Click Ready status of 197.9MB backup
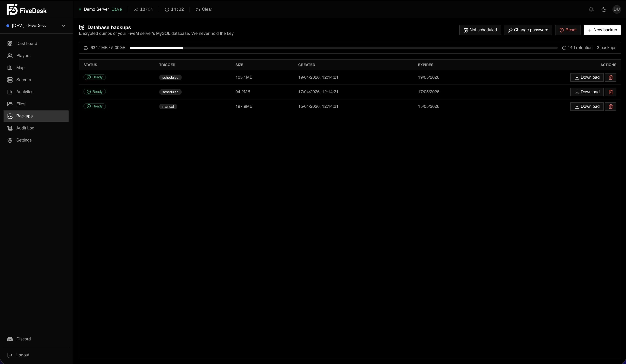The width and height of the screenshot is (626, 364). [x=95, y=106]
